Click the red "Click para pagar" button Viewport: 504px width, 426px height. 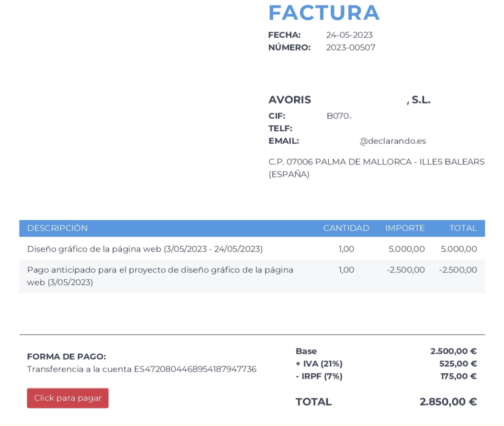68,398
